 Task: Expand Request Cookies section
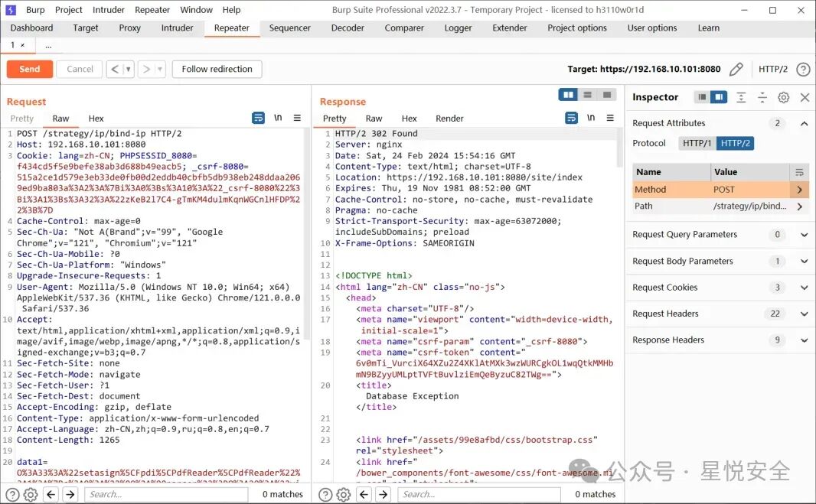804,288
